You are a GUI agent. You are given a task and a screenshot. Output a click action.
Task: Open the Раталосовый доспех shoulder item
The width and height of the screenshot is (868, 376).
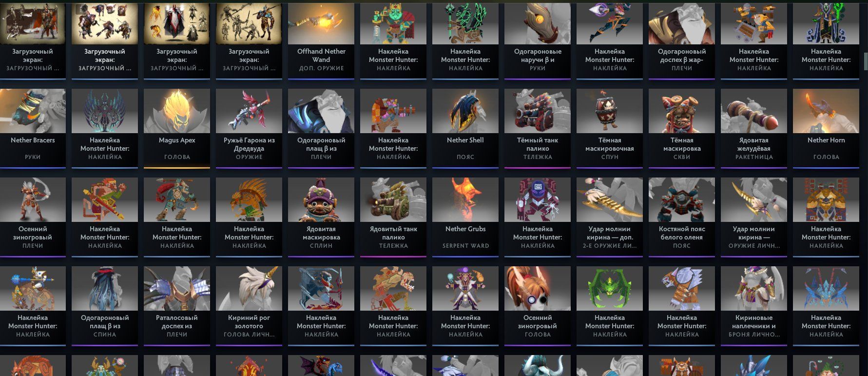pos(177,306)
